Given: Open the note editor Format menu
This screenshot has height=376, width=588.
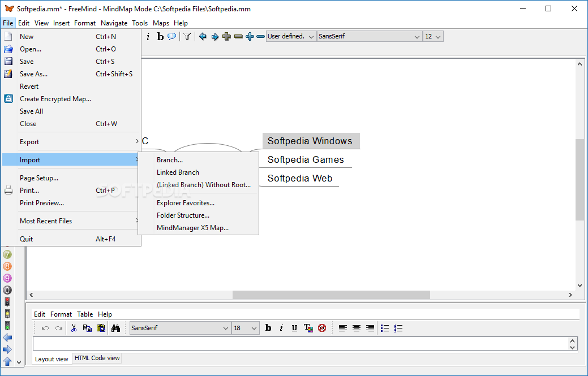Looking at the screenshot, I should tap(61, 314).
